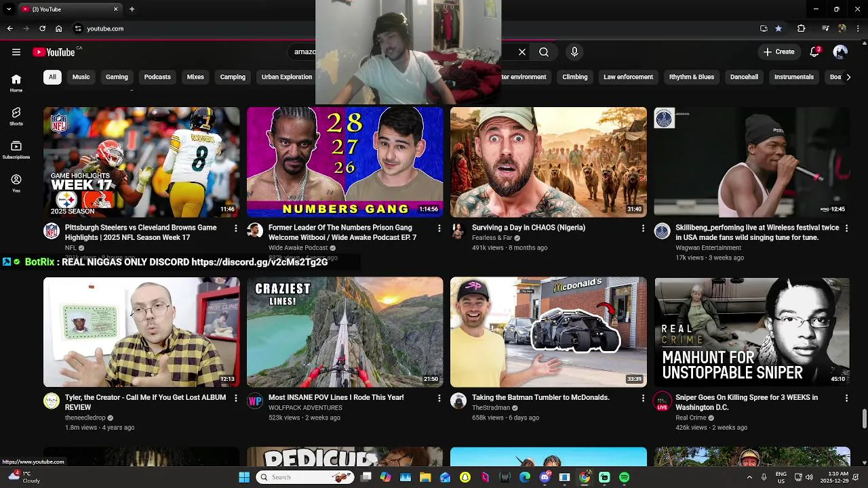Screen dimensions: 868x488
Task: Reload the page in the browser
Action: (x=42, y=28)
